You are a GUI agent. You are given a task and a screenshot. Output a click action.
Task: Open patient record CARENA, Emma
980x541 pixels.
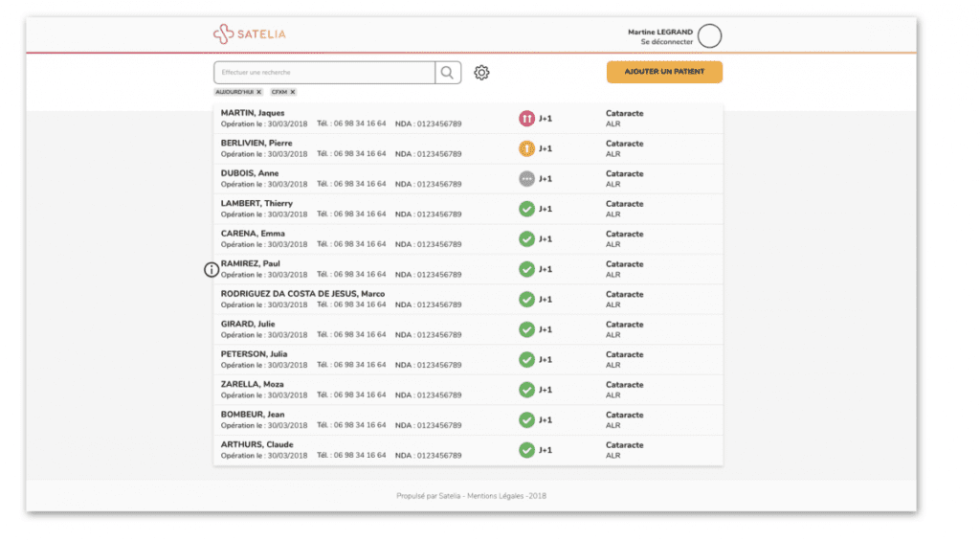pyautogui.click(x=253, y=234)
